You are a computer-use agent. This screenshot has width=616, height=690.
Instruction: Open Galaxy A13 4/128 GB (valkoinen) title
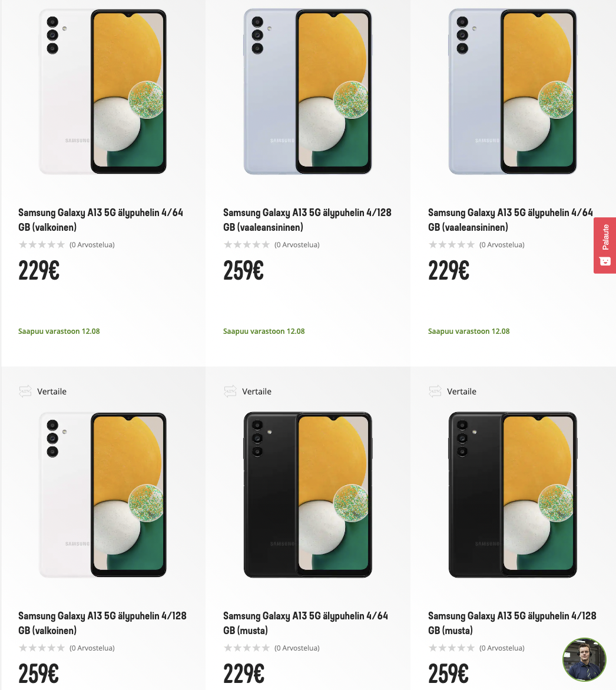(102, 623)
